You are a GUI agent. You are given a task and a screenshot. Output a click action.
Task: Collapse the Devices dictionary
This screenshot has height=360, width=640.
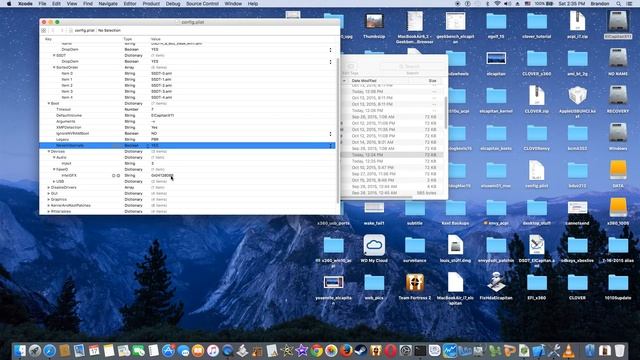pyautogui.click(x=49, y=151)
